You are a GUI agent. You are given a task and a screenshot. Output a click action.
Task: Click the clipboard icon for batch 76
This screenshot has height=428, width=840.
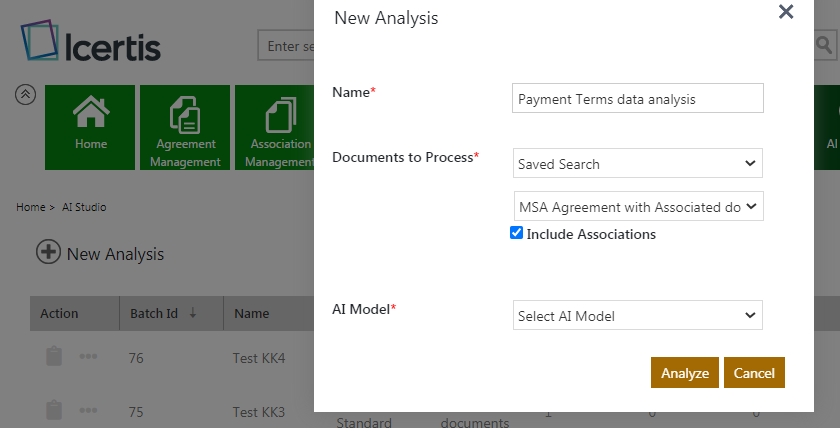(x=54, y=357)
